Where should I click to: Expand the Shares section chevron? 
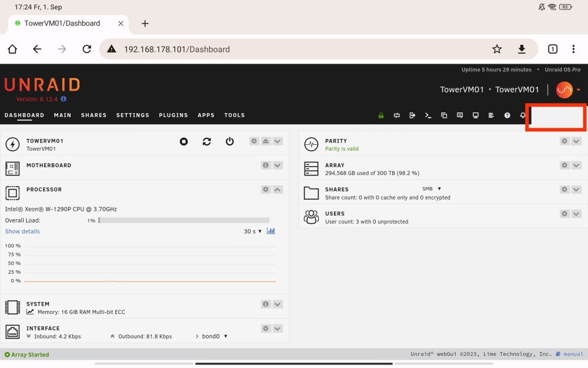(576, 190)
